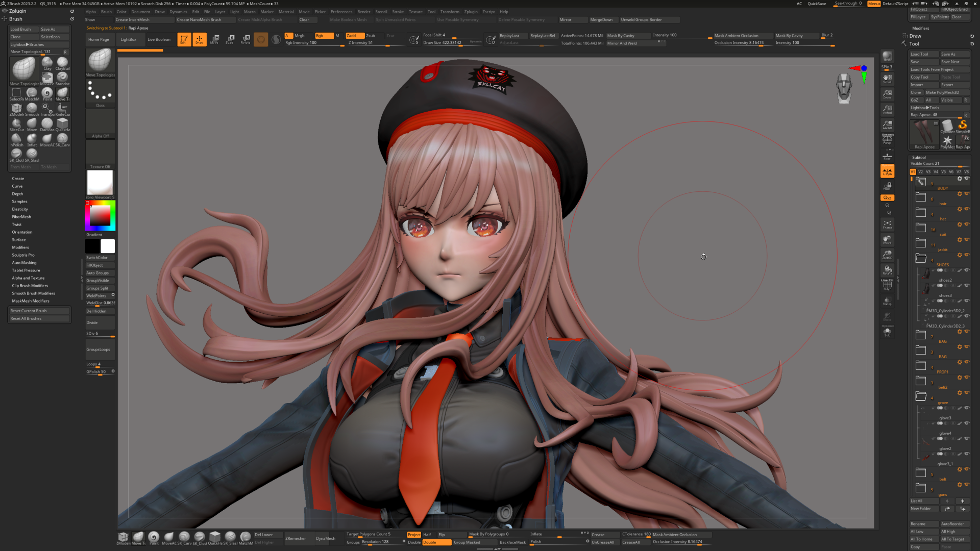Collapse the grove subtool folder
Screen dimensions: 980x551
click(921, 396)
